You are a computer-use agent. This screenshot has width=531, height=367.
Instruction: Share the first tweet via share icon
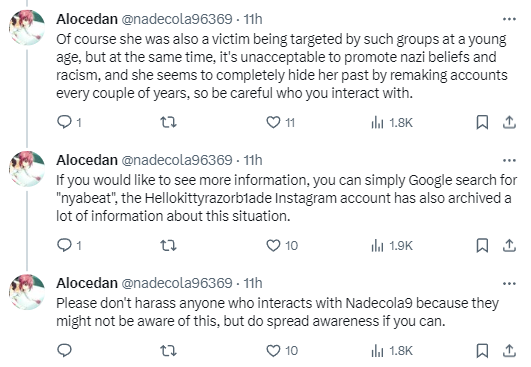tap(509, 122)
